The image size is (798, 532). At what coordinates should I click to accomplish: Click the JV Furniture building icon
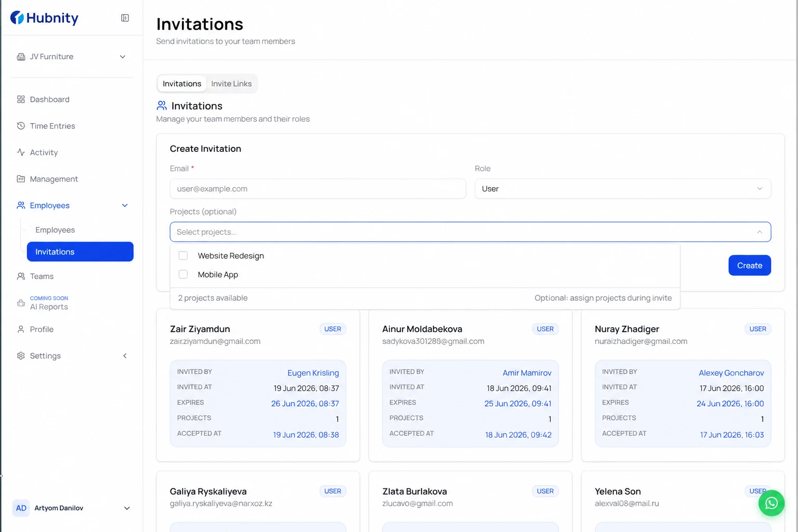point(21,57)
